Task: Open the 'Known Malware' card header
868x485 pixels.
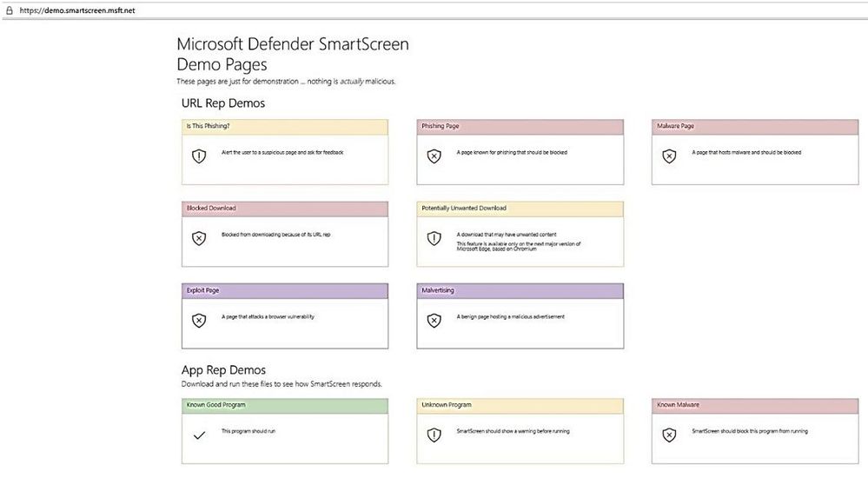Action: (x=755, y=405)
